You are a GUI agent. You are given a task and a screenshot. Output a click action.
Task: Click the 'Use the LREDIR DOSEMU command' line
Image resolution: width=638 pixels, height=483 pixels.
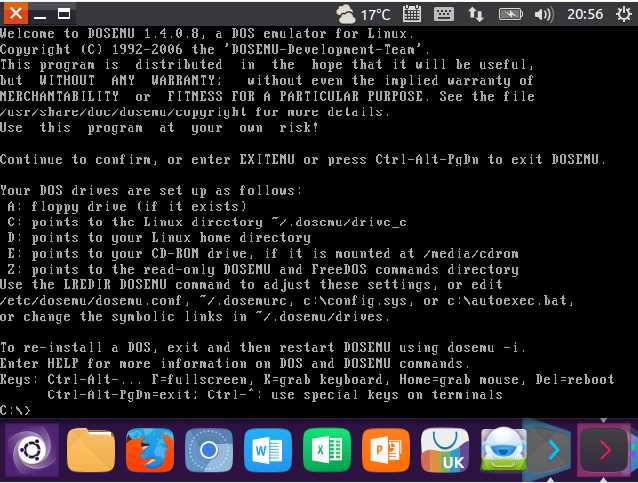(x=251, y=284)
